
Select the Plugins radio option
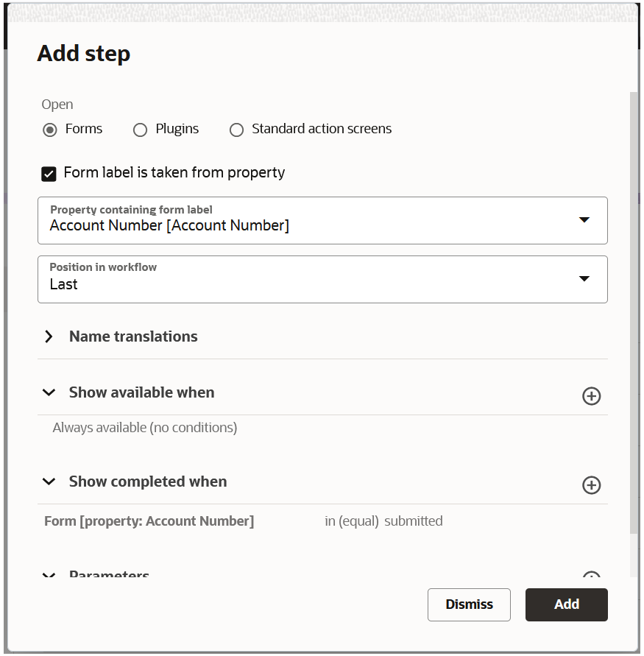pyautogui.click(x=140, y=130)
